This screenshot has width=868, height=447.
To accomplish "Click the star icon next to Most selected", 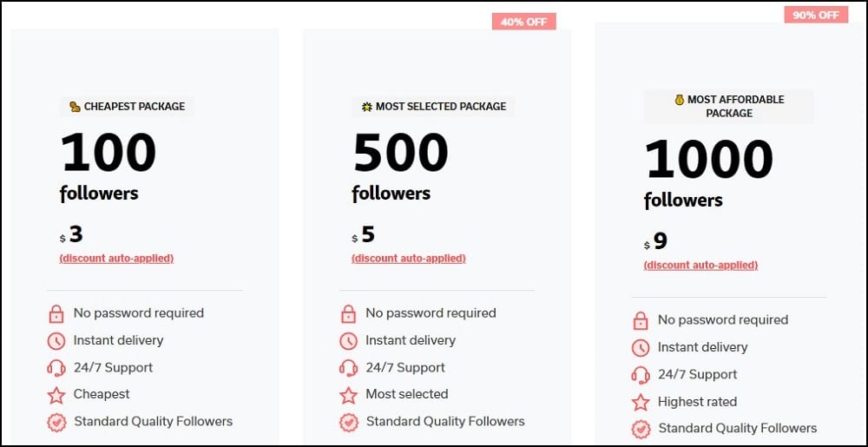I will click(x=348, y=395).
